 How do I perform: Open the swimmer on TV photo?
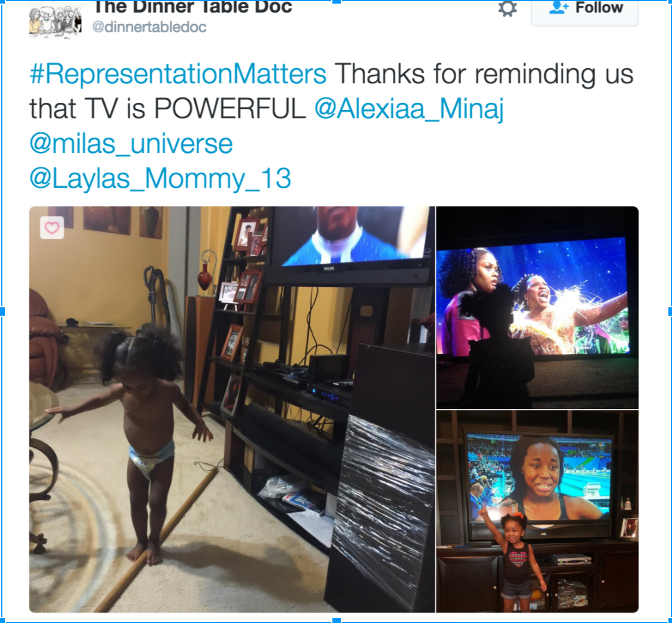pyautogui.click(x=537, y=511)
